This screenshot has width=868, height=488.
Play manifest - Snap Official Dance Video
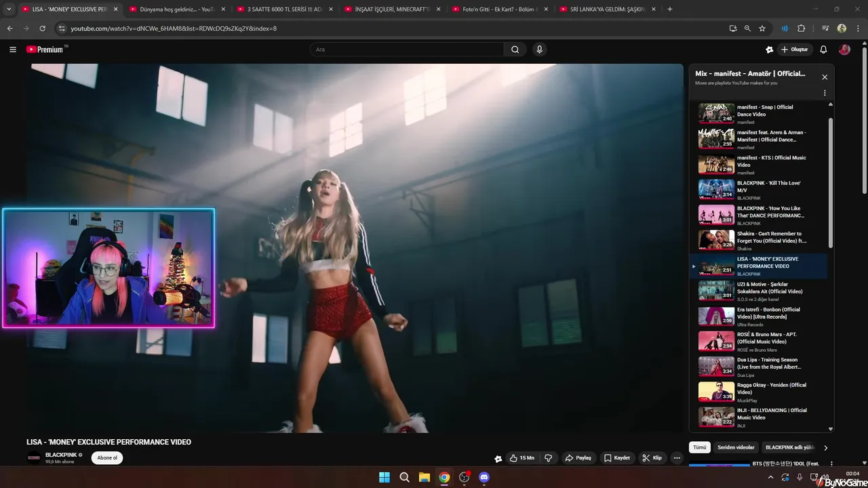tap(759, 114)
